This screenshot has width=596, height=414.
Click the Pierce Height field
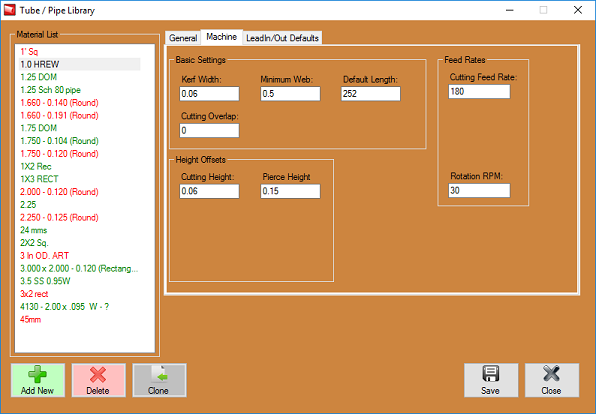290,191
